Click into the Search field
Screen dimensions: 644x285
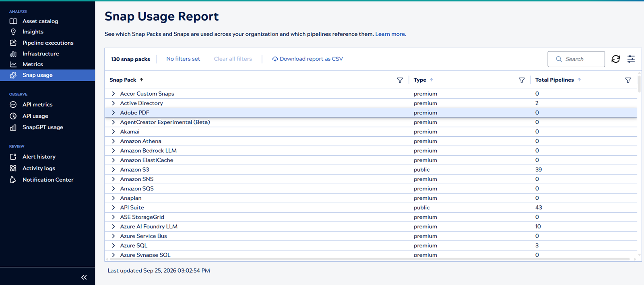(x=576, y=59)
